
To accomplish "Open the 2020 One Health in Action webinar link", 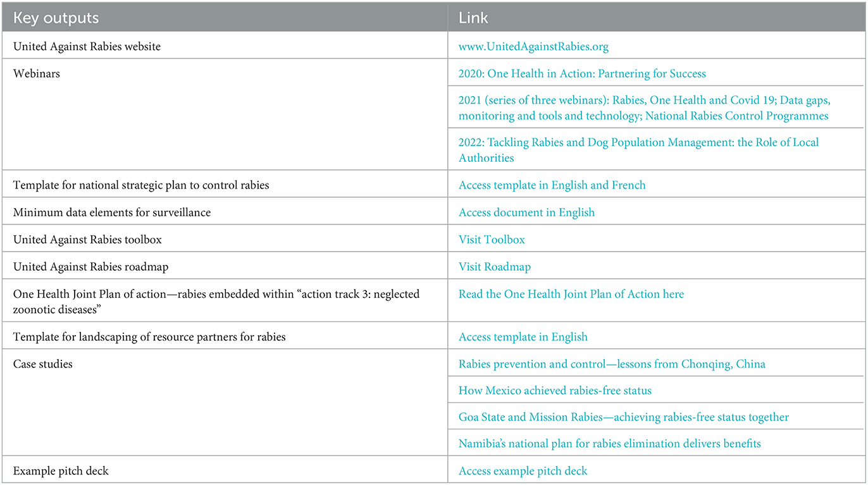I will click(x=582, y=73).
